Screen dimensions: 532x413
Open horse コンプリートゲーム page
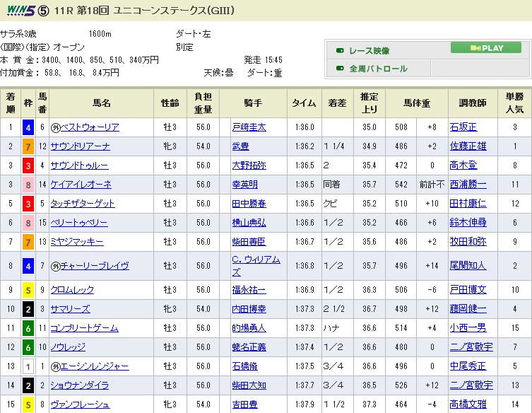pyautogui.click(x=85, y=327)
